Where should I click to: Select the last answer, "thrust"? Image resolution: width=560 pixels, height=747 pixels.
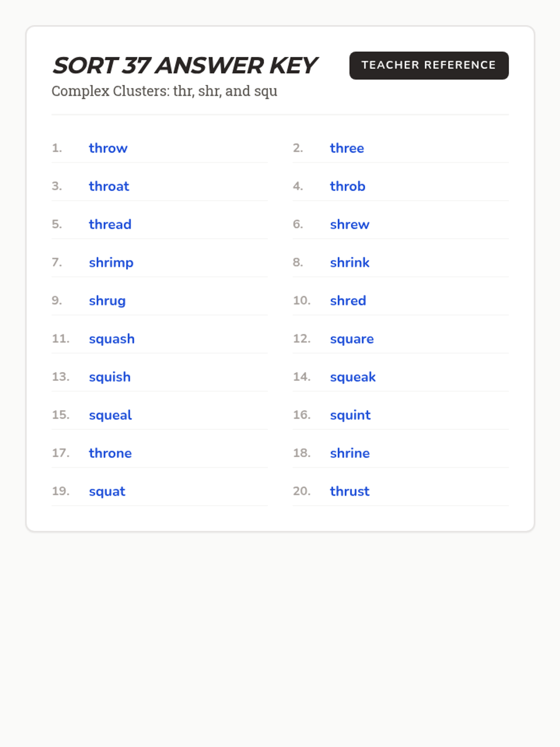pyautogui.click(x=350, y=491)
